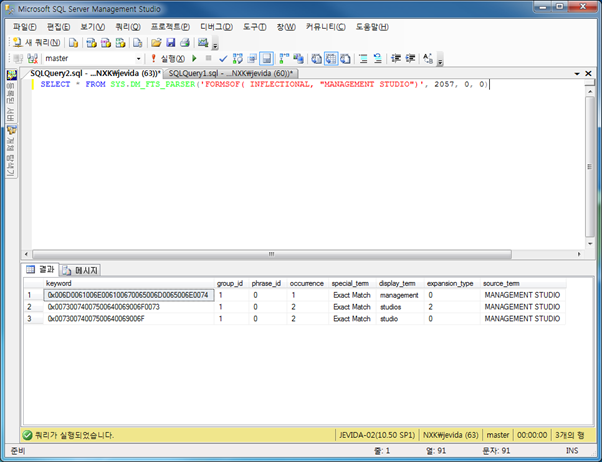Open the 도구(T) menu
Screen dimensions: 602x462
[255, 27]
